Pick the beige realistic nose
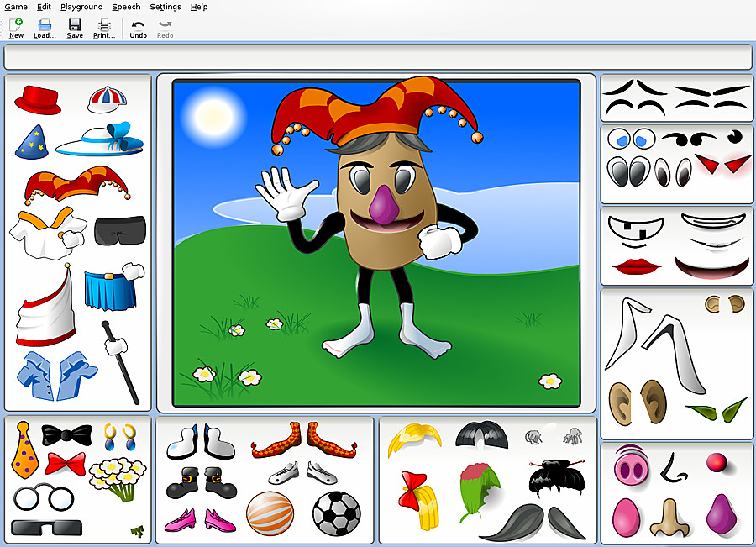 670,518
